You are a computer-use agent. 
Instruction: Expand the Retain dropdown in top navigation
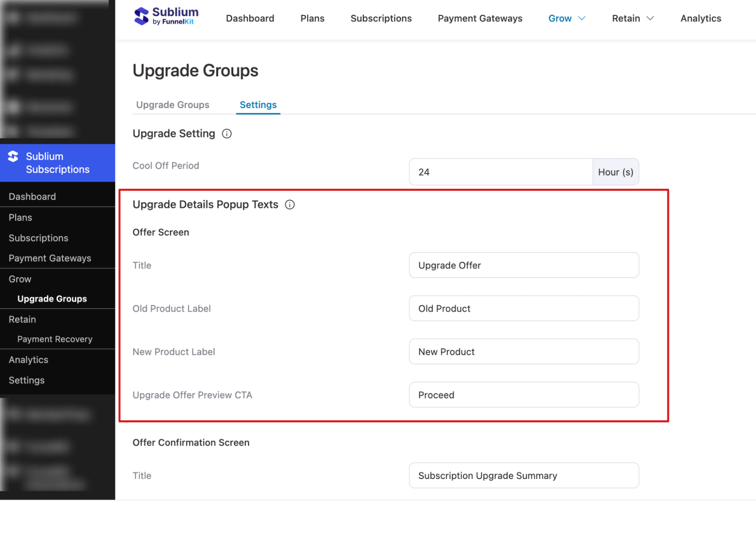[632, 18]
